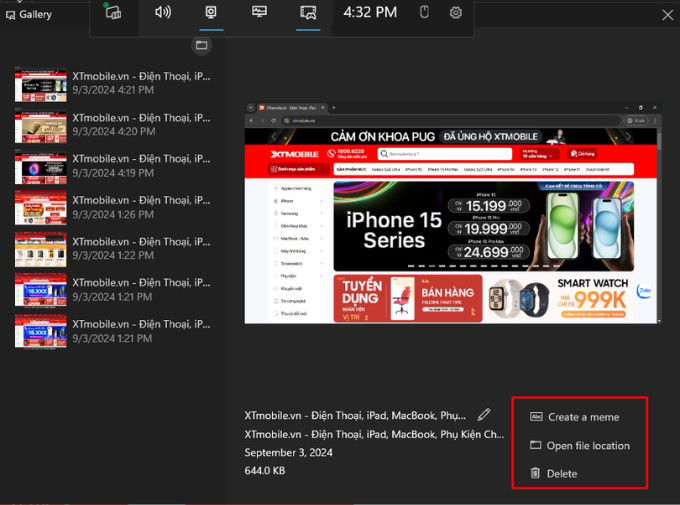Click the 644.0 KB file size text
The width and height of the screenshot is (680, 505).
coord(265,471)
